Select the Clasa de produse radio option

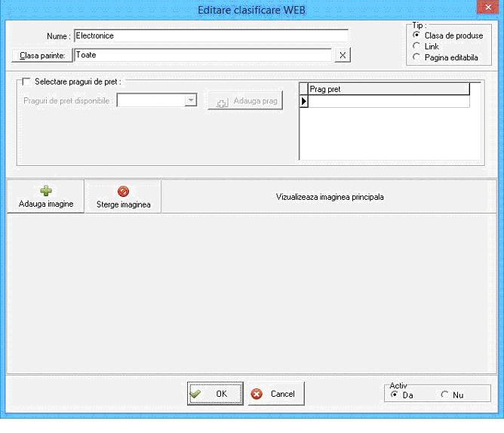pyautogui.click(x=416, y=35)
